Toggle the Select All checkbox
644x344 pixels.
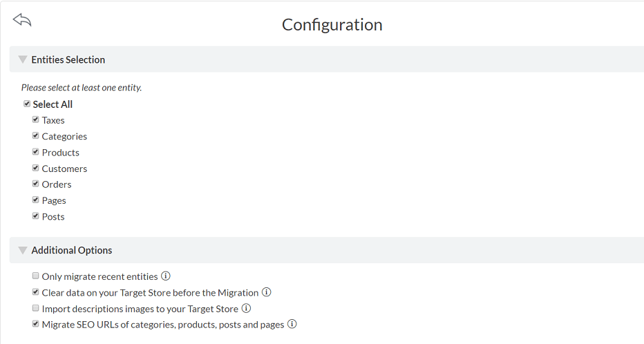(27, 104)
